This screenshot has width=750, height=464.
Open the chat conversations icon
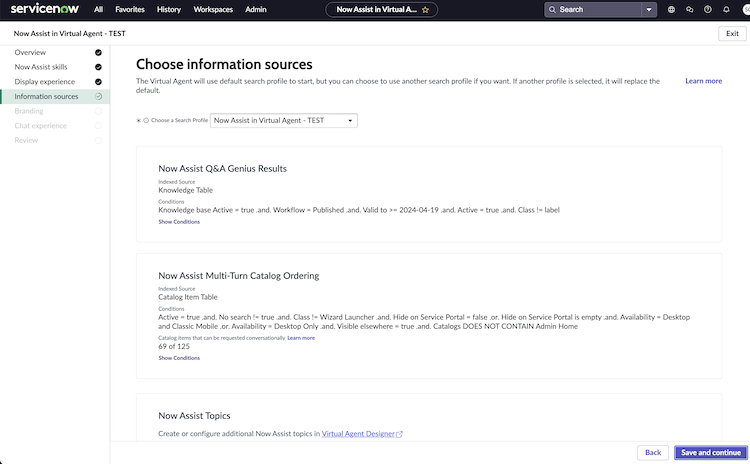tap(689, 10)
